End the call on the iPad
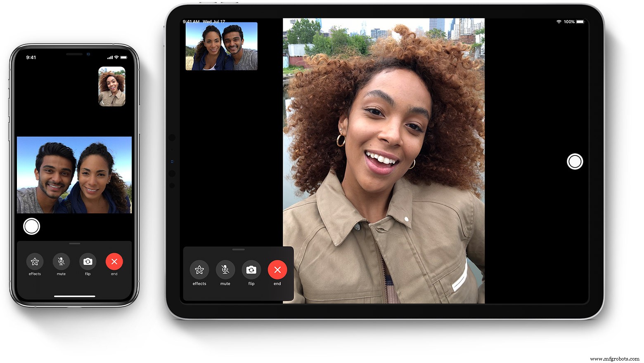The height and width of the screenshot is (363, 644). pos(277,269)
